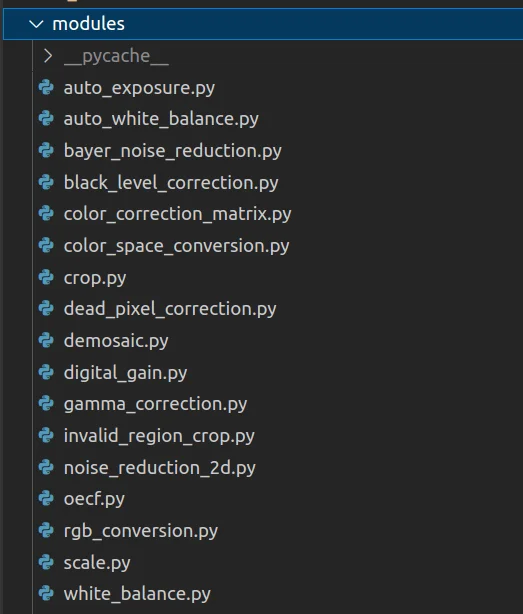Expand the __pycache__ folder arrow
Screen dimensions: 523x614
click(48, 56)
